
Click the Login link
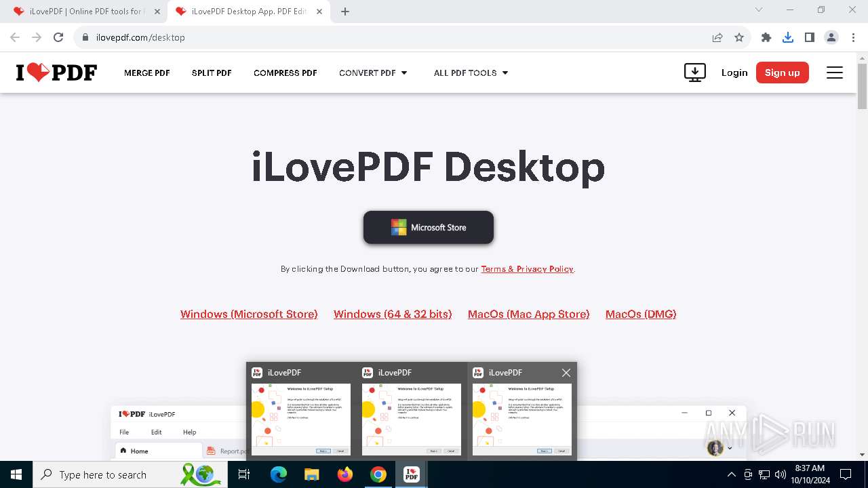(x=734, y=73)
